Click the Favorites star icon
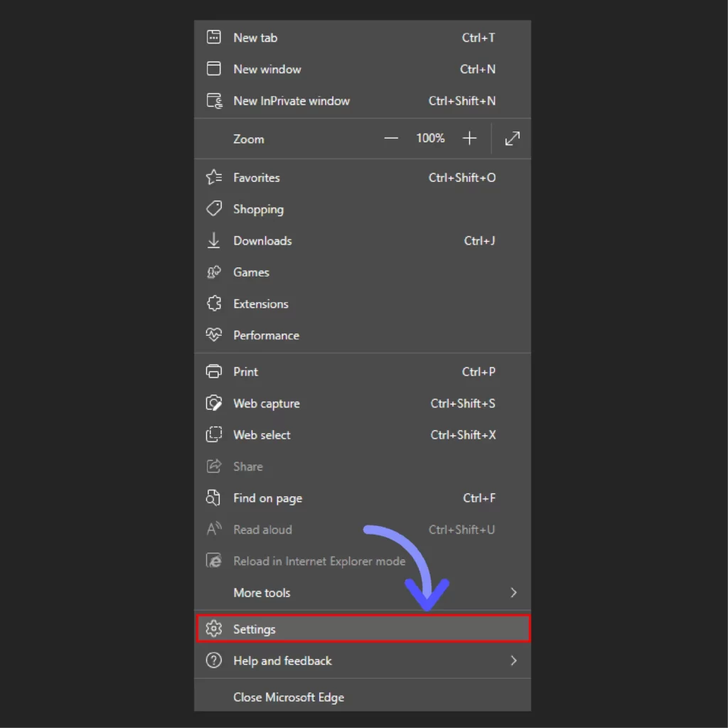The width and height of the screenshot is (728, 728). click(214, 177)
